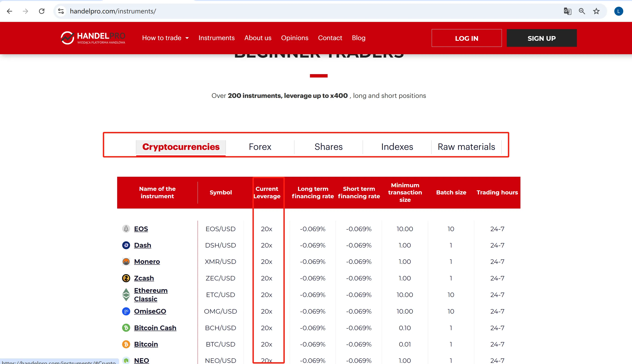The height and width of the screenshot is (364, 632).
Task: Open the Bitcoin Cash instrument link
Action: point(155,328)
